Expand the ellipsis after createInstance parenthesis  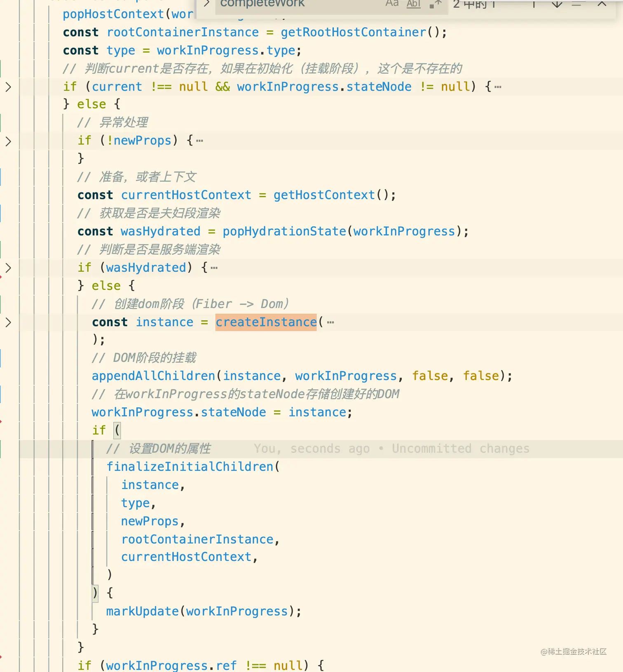point(330,322)
